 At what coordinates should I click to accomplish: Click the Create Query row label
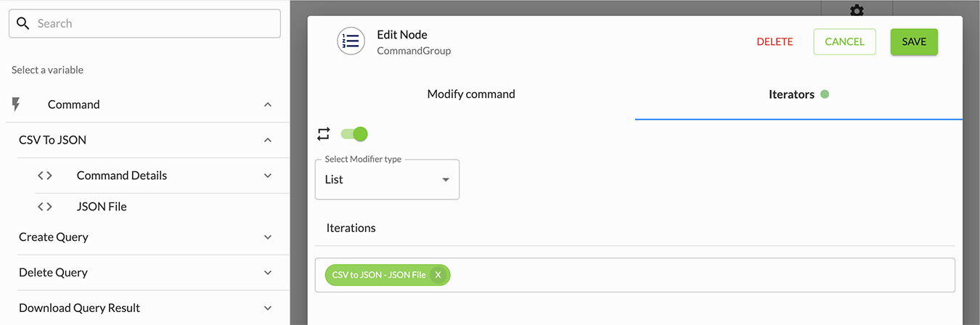point(54,237)
